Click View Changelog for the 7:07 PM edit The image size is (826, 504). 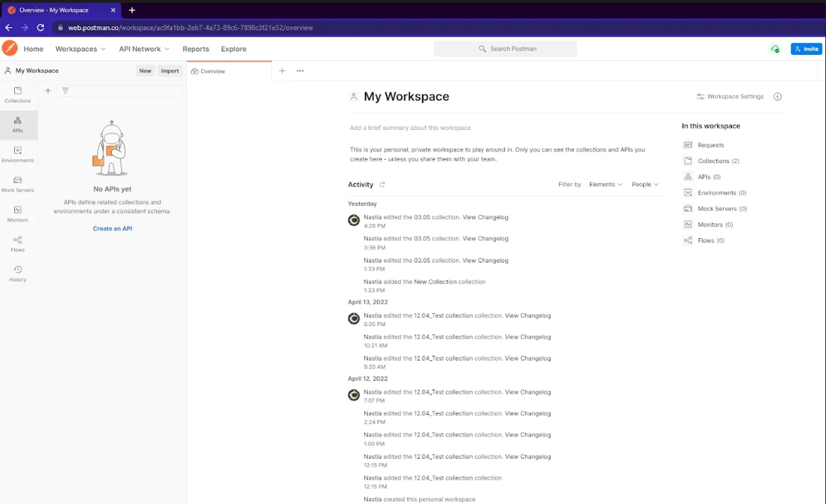pos(527,392)
